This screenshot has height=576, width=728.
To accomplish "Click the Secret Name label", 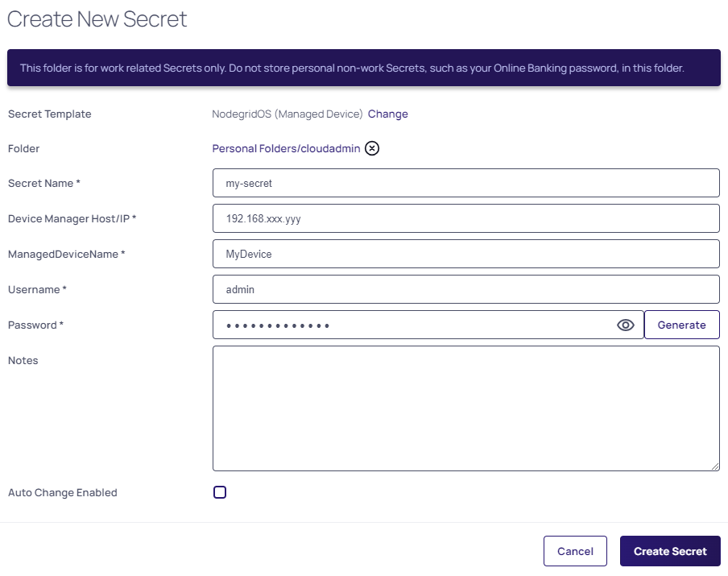I will (44, 183).
